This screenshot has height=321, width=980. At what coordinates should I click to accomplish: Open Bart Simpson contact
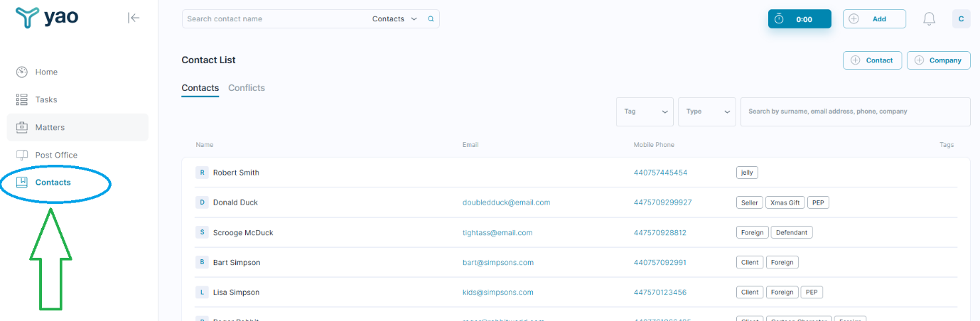point(237,262)
